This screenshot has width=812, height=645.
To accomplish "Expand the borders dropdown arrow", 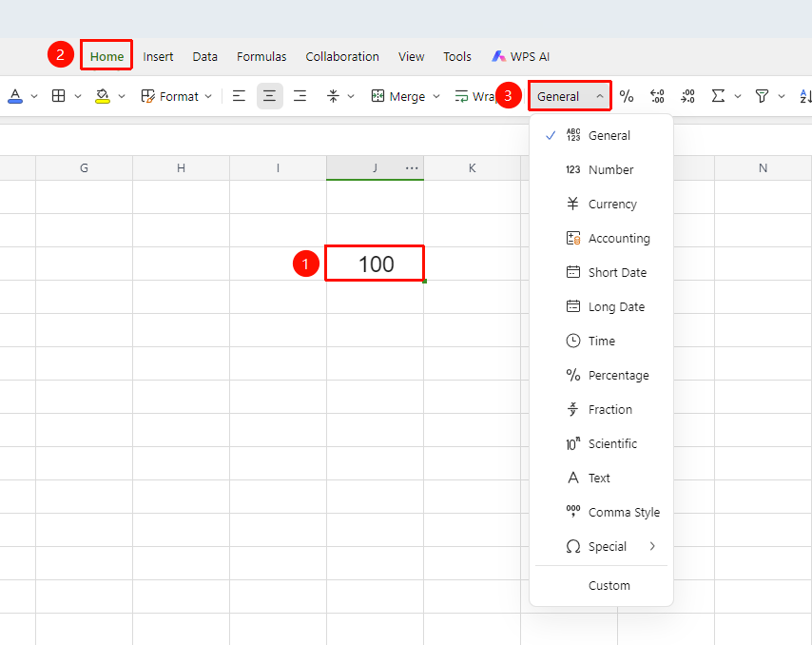I will point(78,96).
